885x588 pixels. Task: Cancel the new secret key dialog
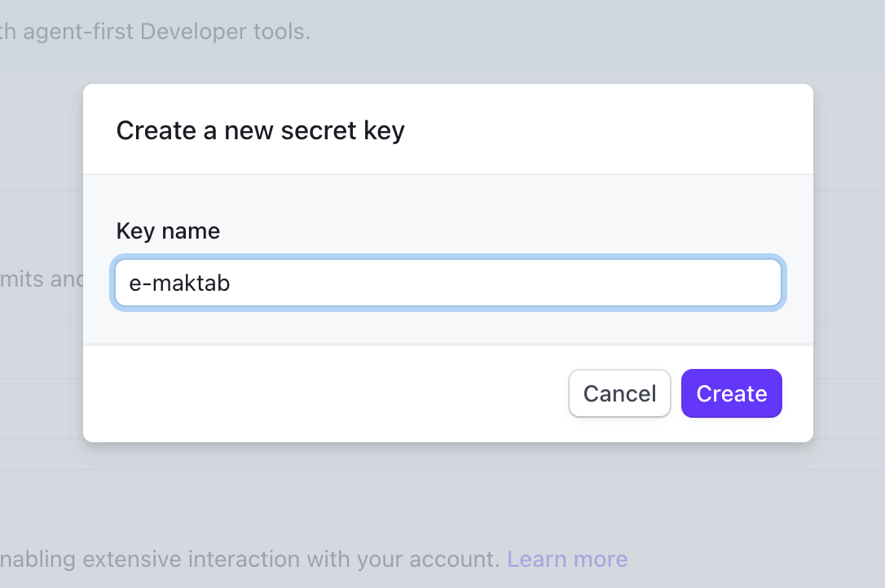point(619,393)
